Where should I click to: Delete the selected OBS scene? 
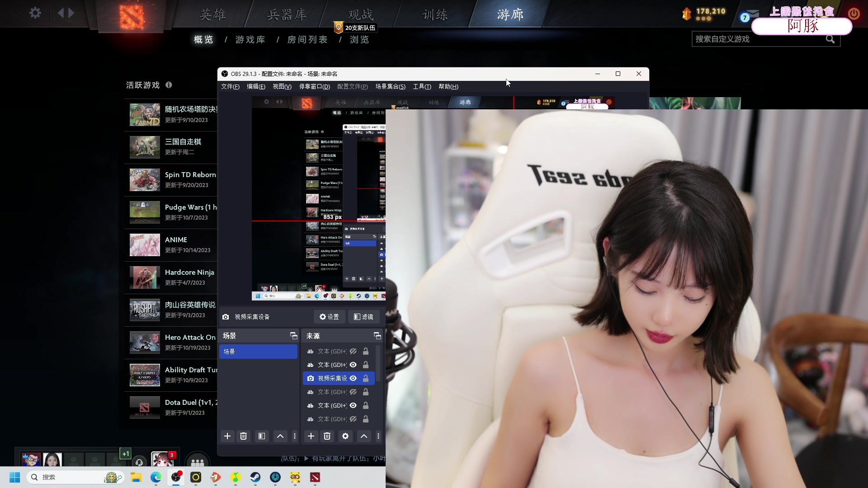pos(243,436)
